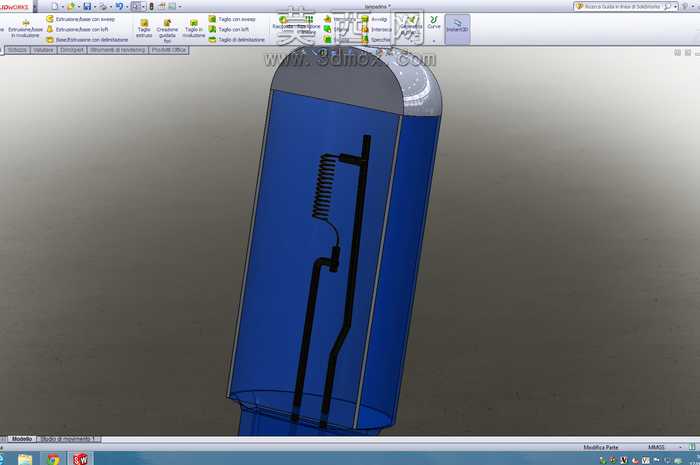
Task: Expand dropdown arrow below Curve
Action: tap(433, 41)
